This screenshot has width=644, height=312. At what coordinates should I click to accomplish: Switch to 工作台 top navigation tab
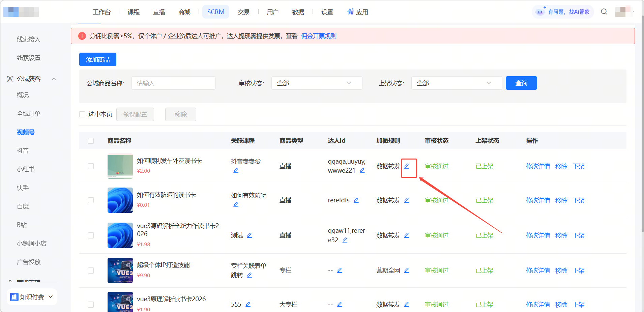click(x=101, y=12)
